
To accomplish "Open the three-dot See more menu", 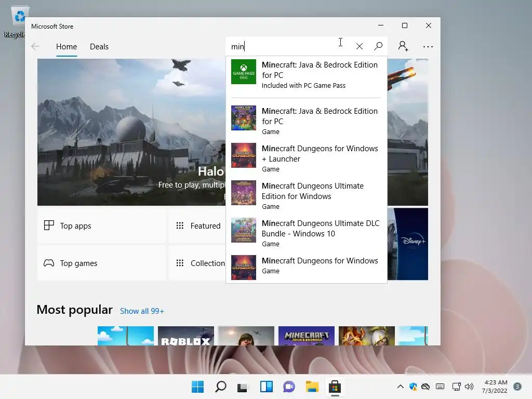I will 428,47.
